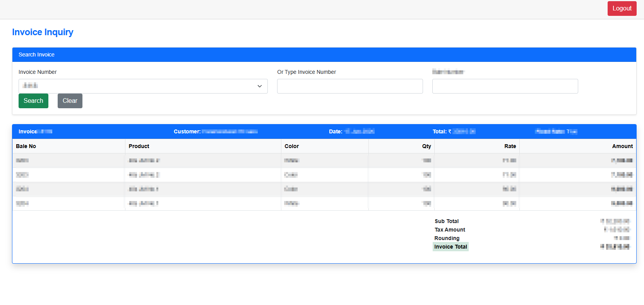Click the input field right of invoice number field
Screen dimensions: 644x305
point(505,86)
